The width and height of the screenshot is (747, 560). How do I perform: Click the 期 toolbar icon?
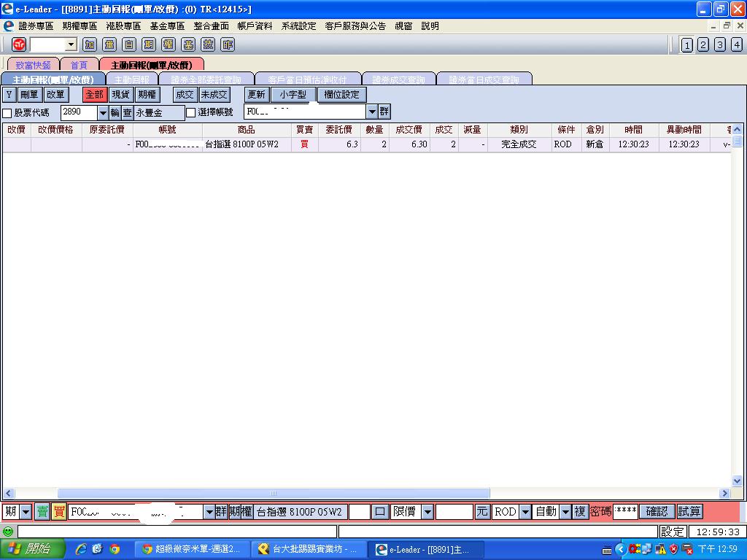click(x=149, y=44)
